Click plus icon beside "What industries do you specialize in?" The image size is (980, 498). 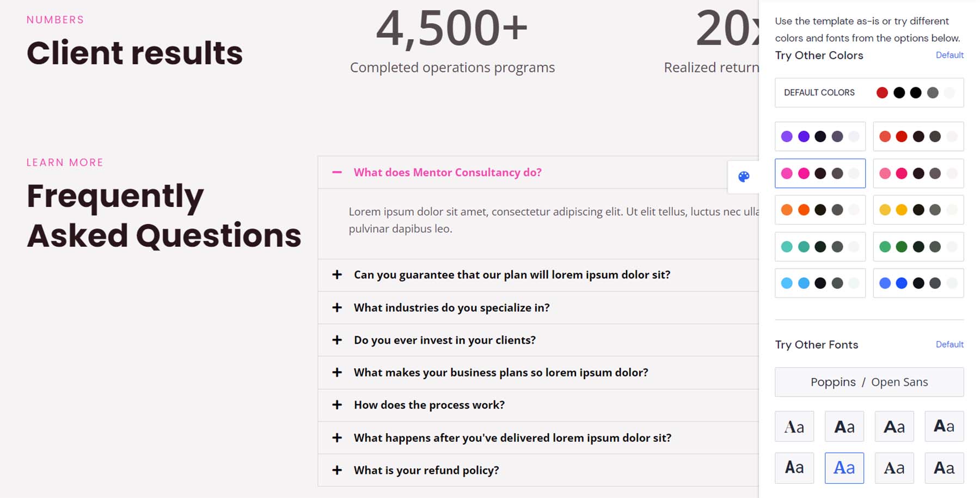(337, 308)
